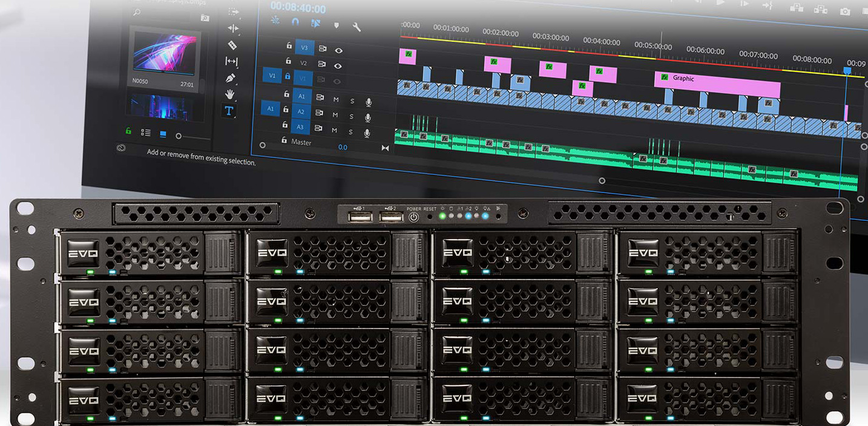This screenshot has height=426, width=868.
Task: Enable voice-over record on A3
Action: tap(367, 133)
